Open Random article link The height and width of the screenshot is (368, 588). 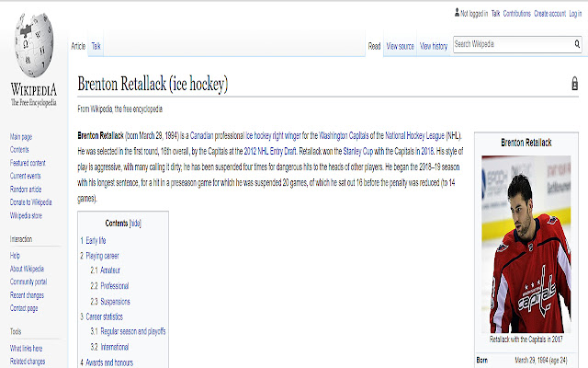tap(26, 190)
